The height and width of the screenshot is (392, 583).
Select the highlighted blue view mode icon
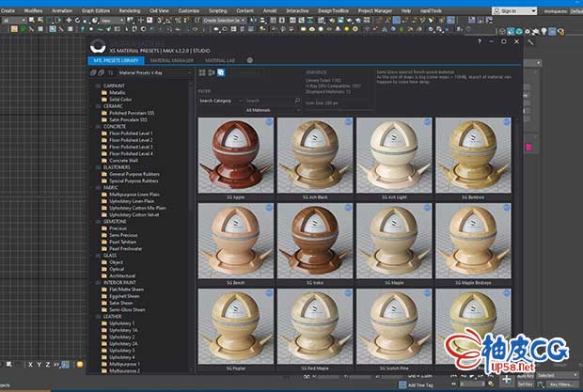pos(221,72)
